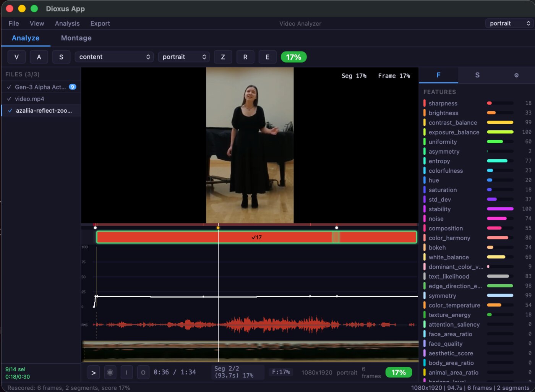Select the aesthetic_score feature row

[477, 353]
